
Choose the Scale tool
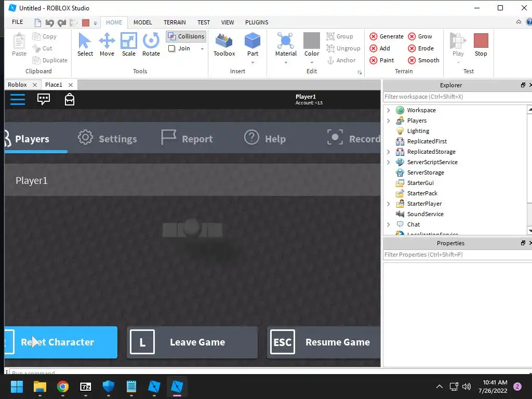pos(129,45)
